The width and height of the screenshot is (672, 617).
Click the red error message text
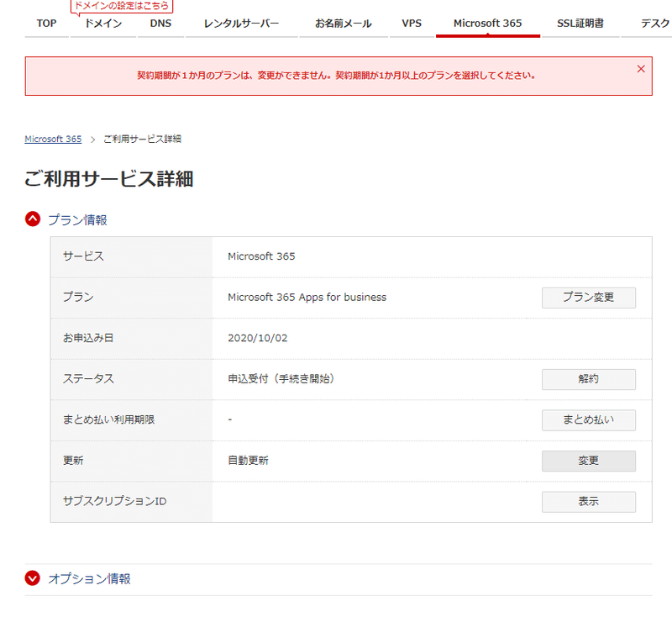coord(336,76)
